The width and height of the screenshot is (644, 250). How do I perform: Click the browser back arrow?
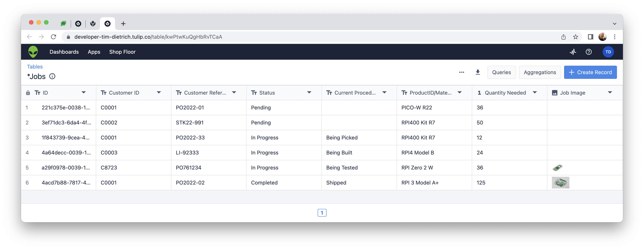point(29,37)
